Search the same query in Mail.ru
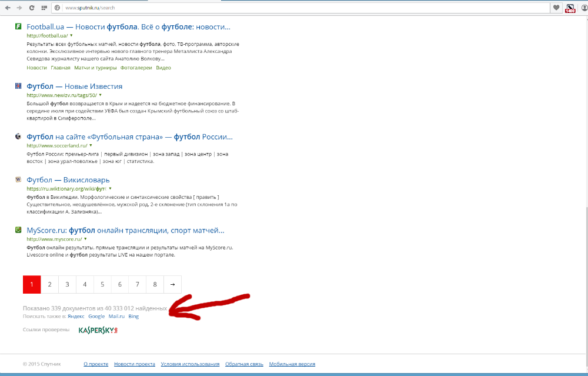 tap(116, 317)
